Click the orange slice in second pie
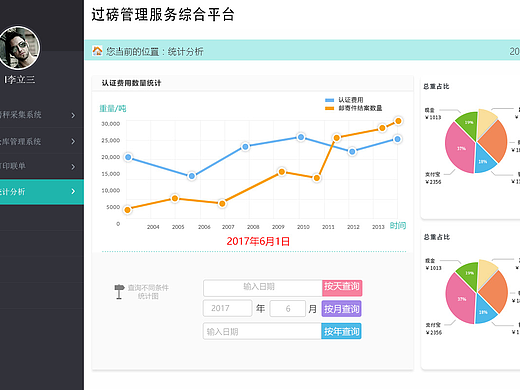The height and width of the screenshot is (390, 520). [x=494, y=291]
